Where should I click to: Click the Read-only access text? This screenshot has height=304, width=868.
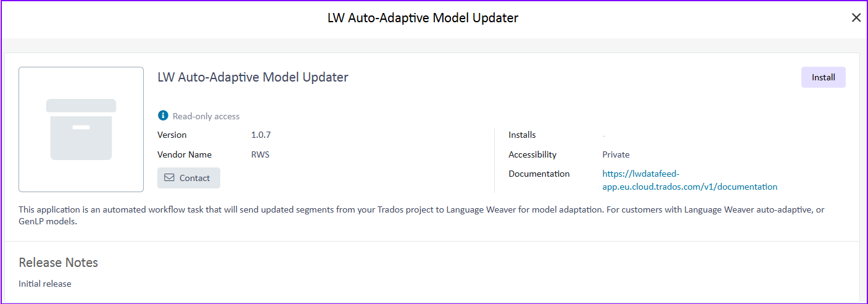(206, 116)
